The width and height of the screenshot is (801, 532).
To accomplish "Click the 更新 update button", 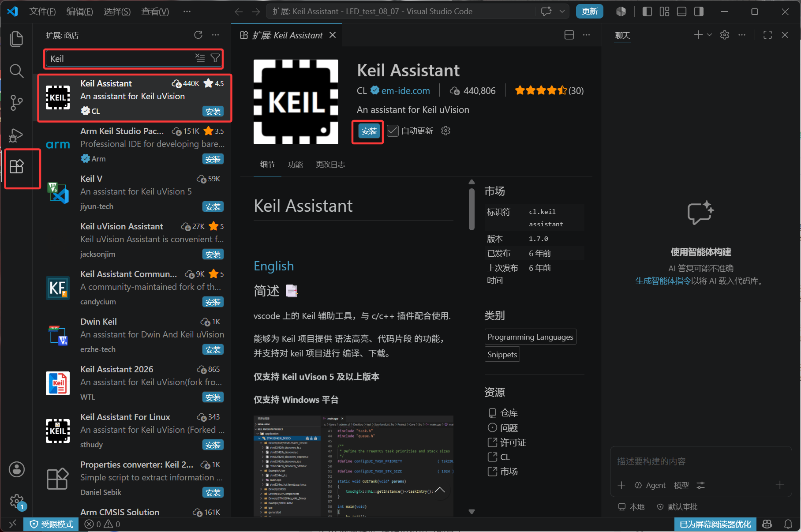I will pyautogui.click(x=590, y=11).
